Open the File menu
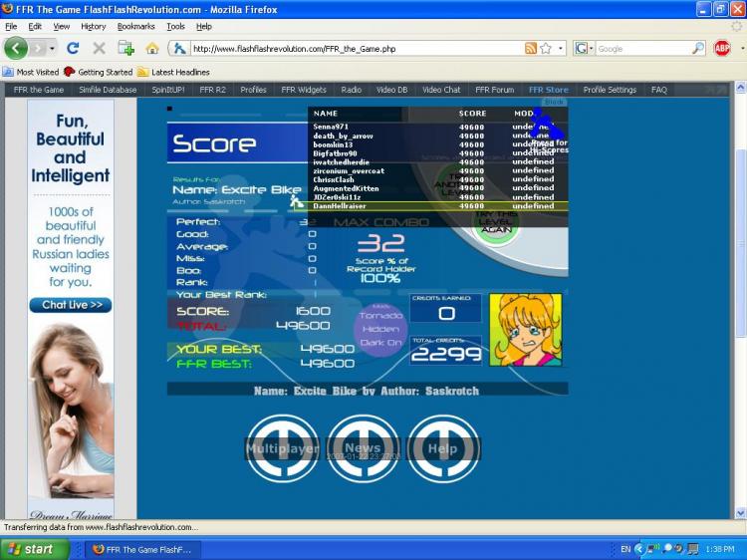Viewport: 747px width, 560px height. pos(11,26)
